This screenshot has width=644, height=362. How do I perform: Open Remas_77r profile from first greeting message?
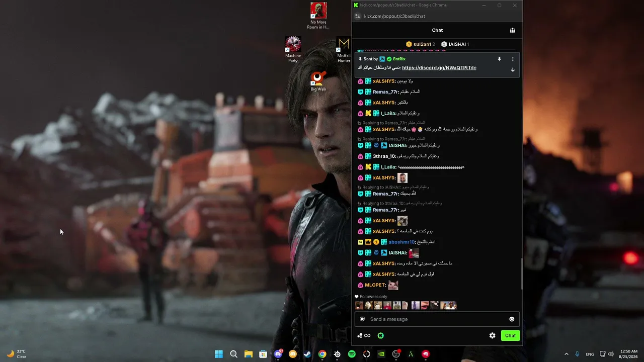click(385, 92)
